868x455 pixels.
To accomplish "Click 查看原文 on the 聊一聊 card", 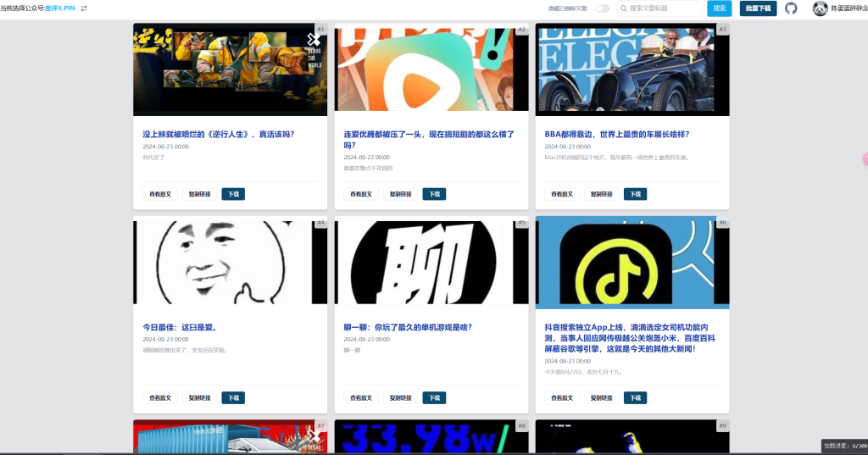I will [x=361, y=398].
